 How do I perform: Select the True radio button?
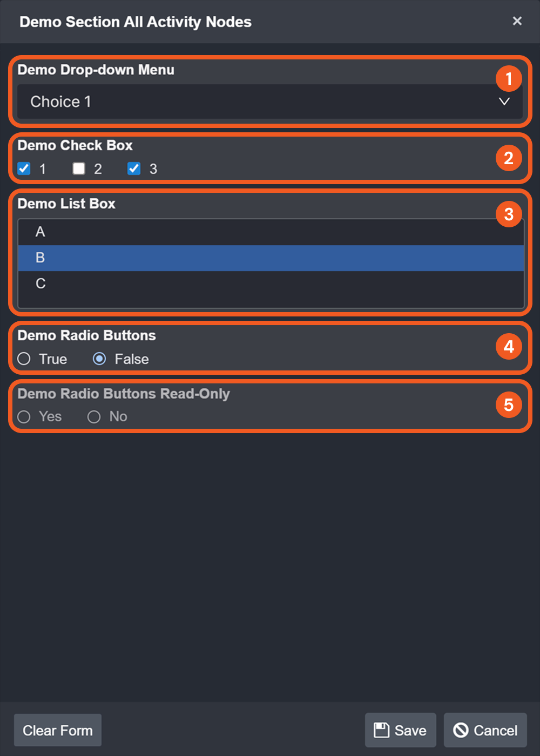click(24, 359)
